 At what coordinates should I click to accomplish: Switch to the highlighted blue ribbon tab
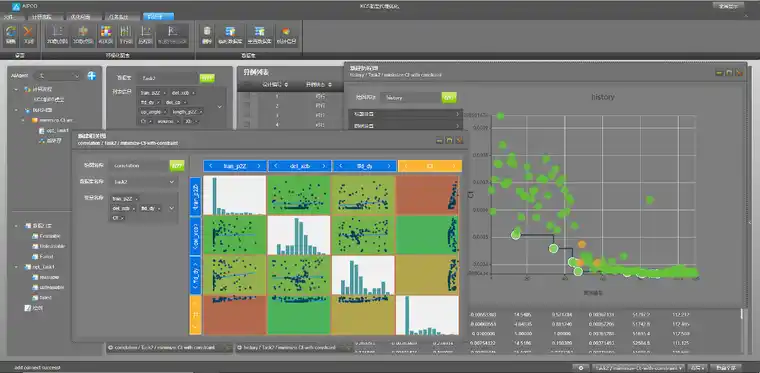click(x=158, y=16)
